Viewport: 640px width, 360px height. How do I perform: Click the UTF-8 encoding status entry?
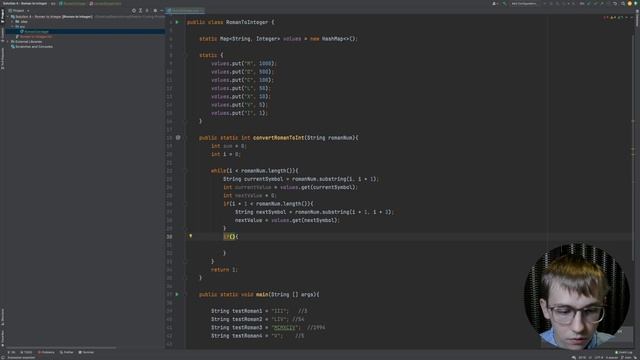pos(599,358)
